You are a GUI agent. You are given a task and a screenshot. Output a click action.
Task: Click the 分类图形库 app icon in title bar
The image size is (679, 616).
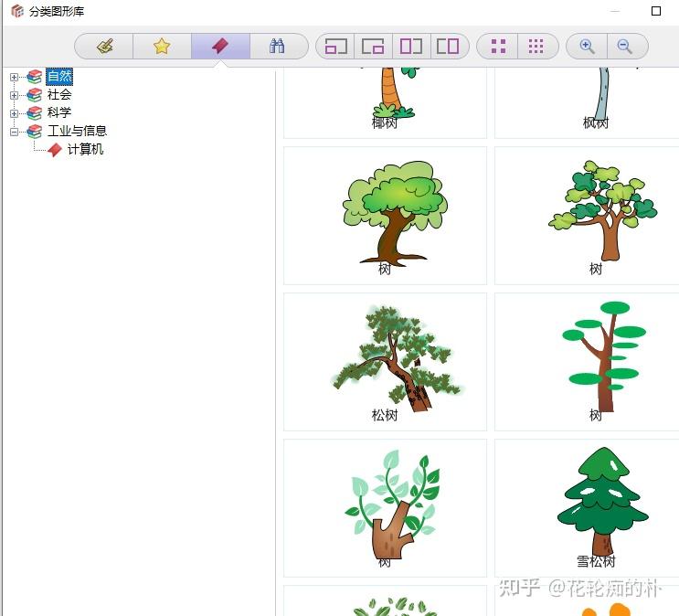[16, 11]
